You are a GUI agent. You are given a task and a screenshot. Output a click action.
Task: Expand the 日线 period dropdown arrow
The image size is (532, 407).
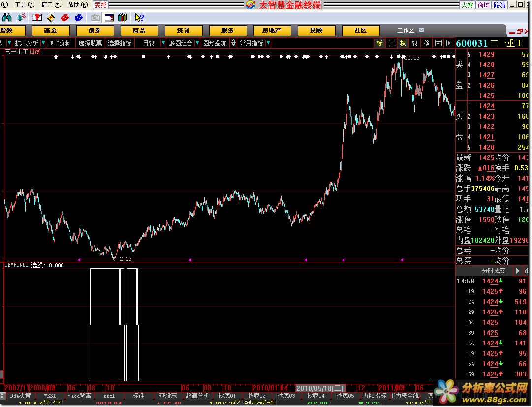(163, 43)
